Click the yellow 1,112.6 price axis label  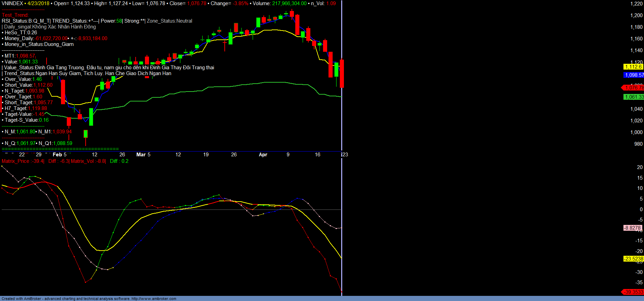click(633, 67)
